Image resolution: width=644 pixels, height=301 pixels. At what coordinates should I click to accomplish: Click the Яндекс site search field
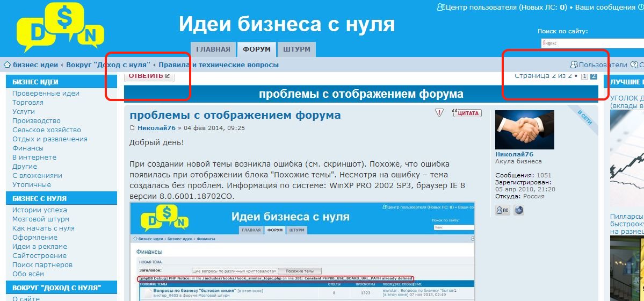coord(591,44)
